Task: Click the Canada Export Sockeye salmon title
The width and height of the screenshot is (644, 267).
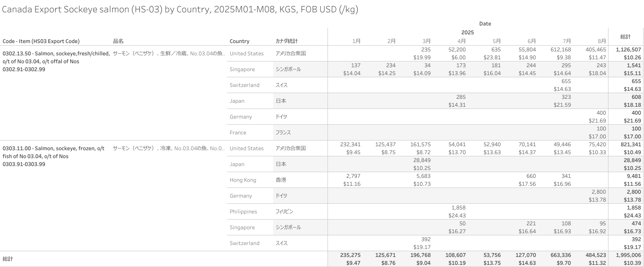Action: tap(180, 10)
